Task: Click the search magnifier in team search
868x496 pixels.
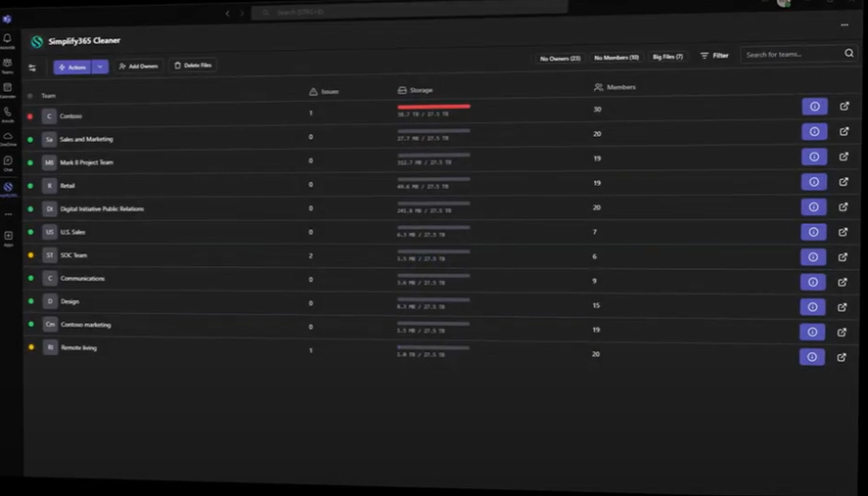Action: point(848,54)
